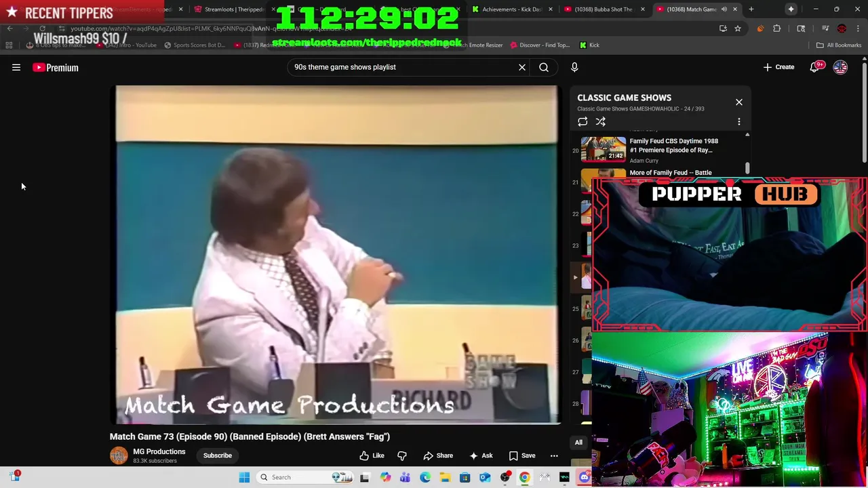Run search with magnifier button
868x488 pixels.
544,67
